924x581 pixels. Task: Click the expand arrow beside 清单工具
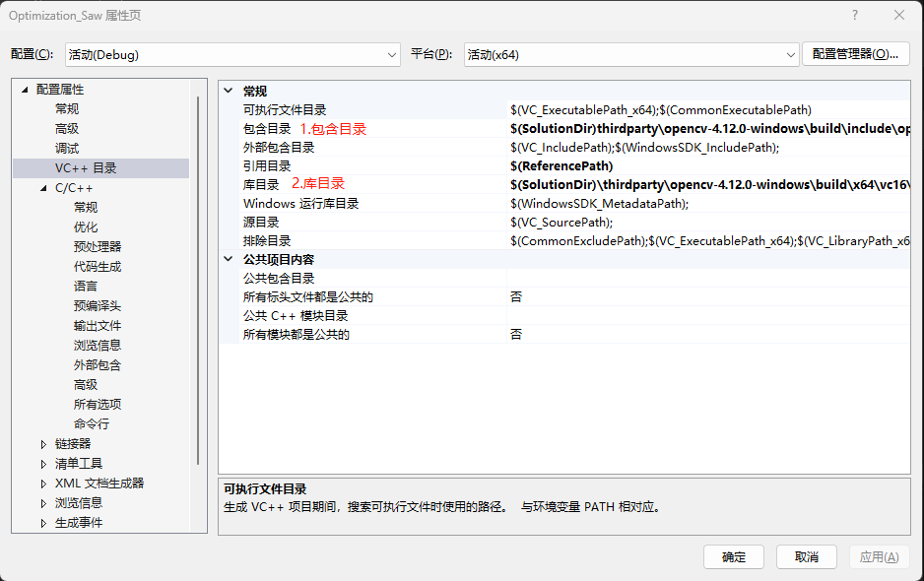coord(43,463)
